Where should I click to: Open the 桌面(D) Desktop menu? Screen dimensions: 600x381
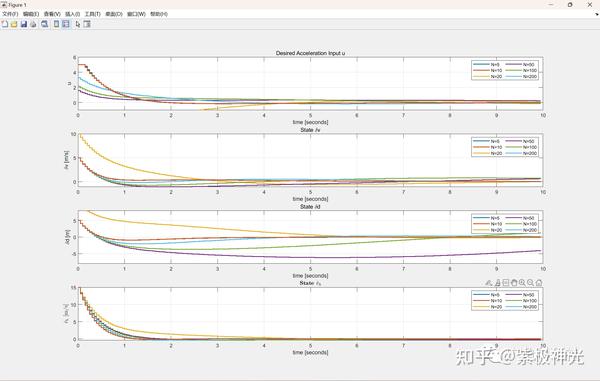[114, 14]
